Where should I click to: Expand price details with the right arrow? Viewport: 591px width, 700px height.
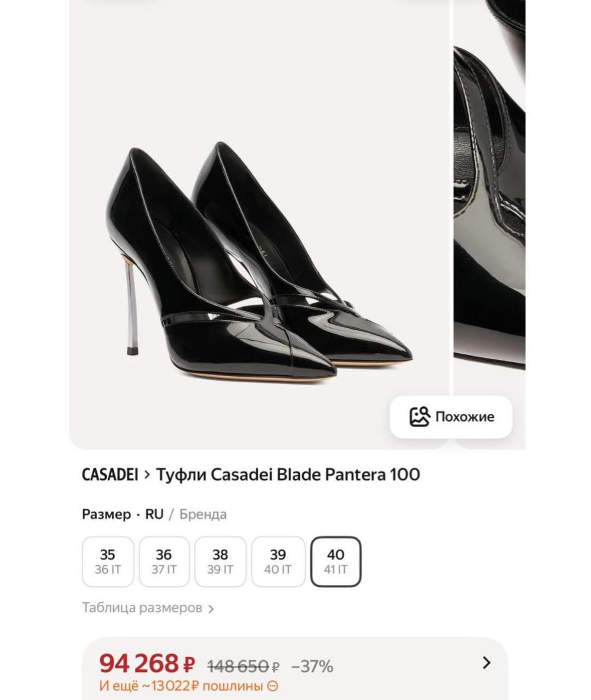pos(486,663)
